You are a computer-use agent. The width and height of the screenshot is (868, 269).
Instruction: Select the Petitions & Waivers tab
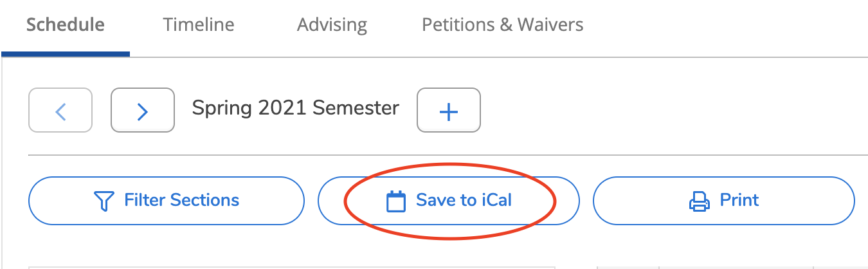coord(502,25)
